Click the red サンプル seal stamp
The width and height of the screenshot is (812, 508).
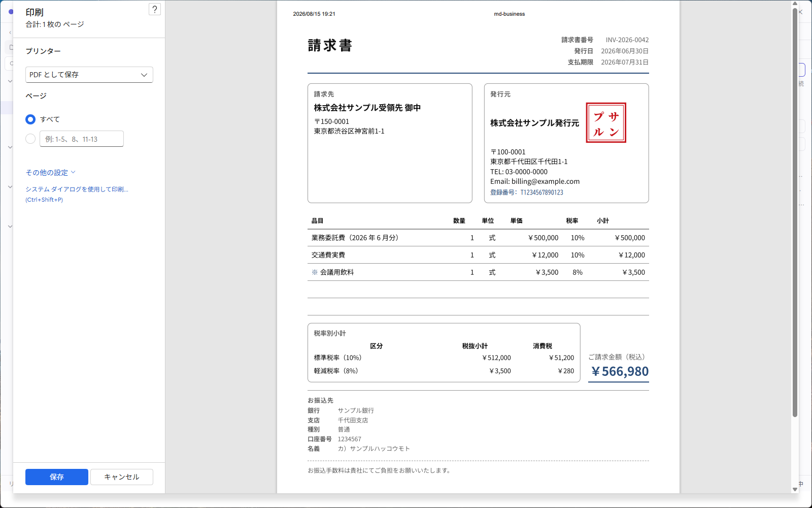coord(606,123)
